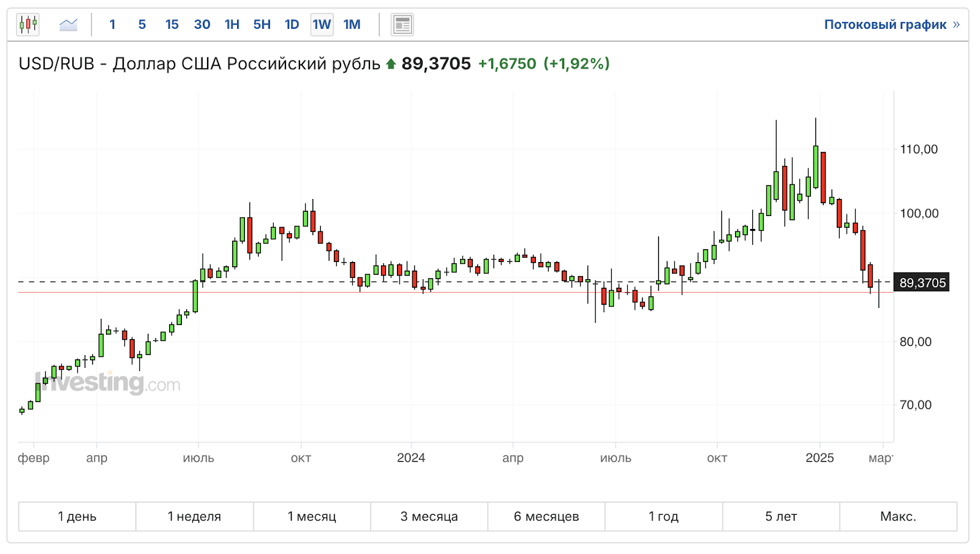The width and height of the screenshot is (980, 554).
Task: Select the 1M monthly interval
Action: [x=352, y=24]
